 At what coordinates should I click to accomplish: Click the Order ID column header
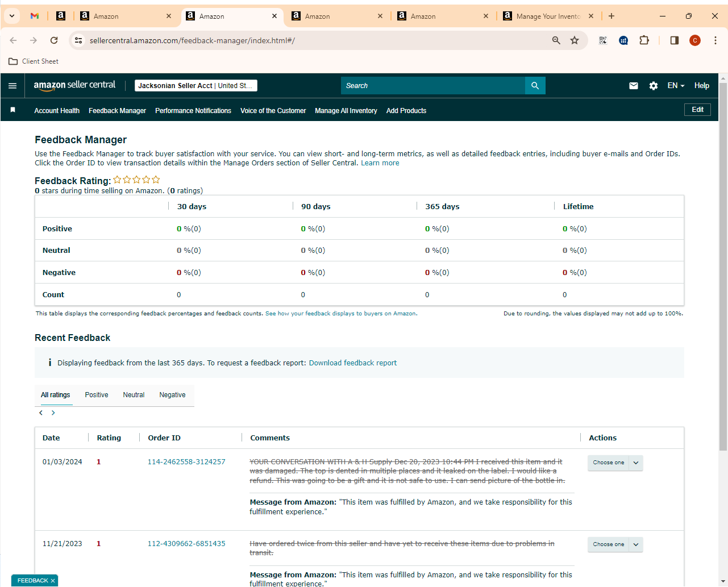(164, 438)
